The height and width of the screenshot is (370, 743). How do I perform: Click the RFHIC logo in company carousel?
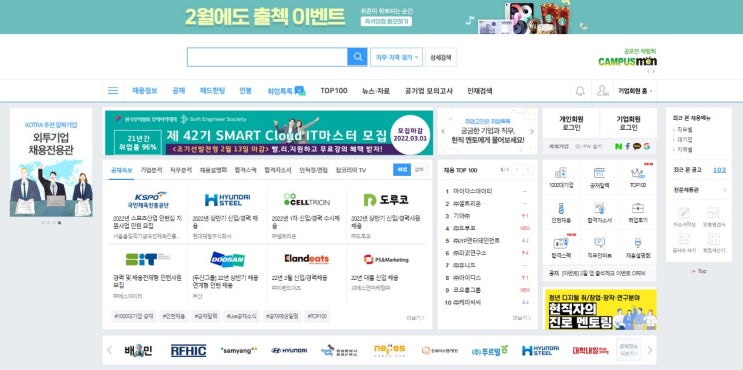(x=188, y=351)
